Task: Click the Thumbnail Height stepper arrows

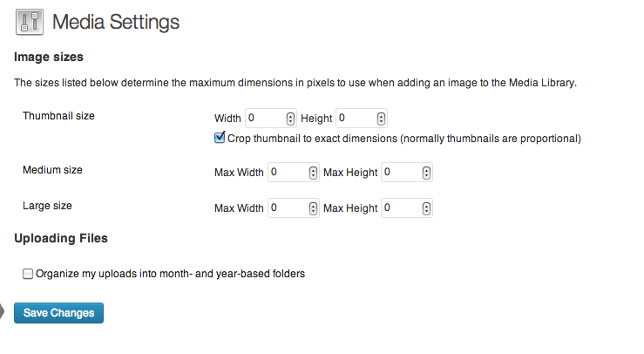Action: click(381, 119)
